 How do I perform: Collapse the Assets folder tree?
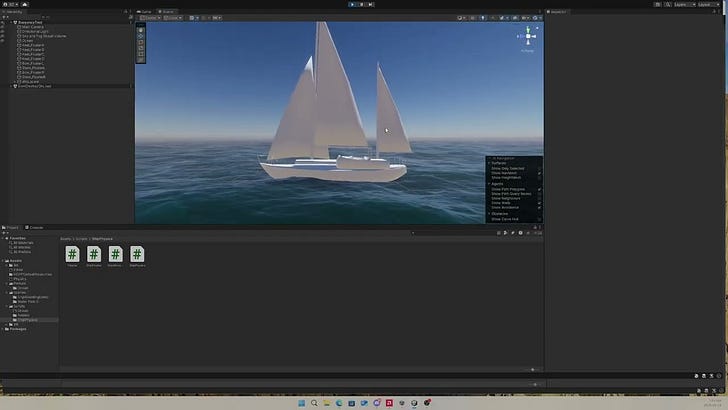[x=3, y=260]
